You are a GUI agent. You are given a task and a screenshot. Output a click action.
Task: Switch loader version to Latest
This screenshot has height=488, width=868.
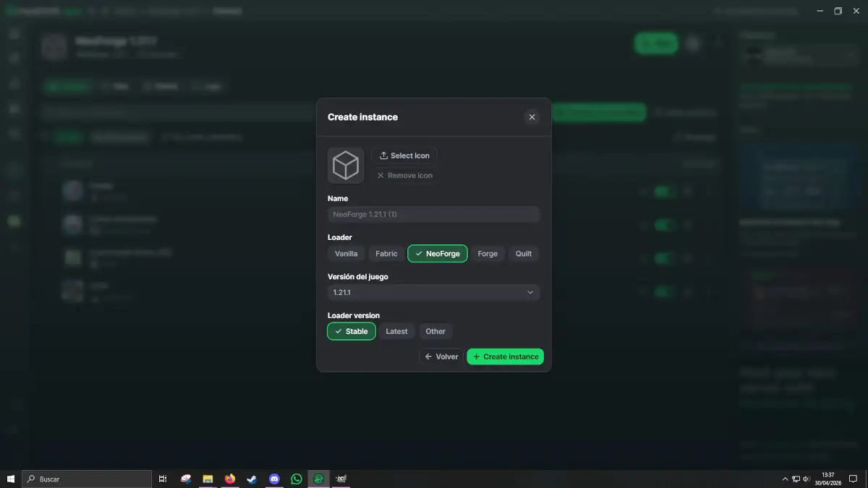click(396, 332)
